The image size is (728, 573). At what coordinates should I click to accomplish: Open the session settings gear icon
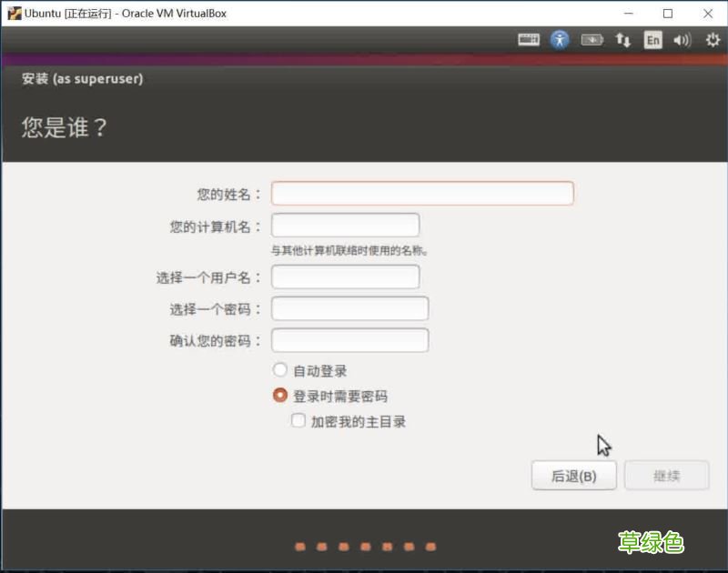click(x=712, y=40)
